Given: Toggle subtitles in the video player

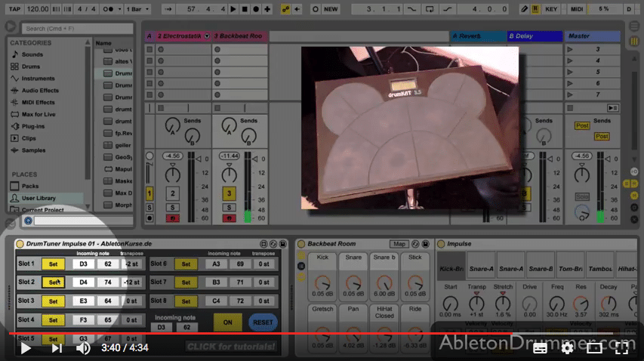Looking at the screenshot, I should tap(540, 348).
